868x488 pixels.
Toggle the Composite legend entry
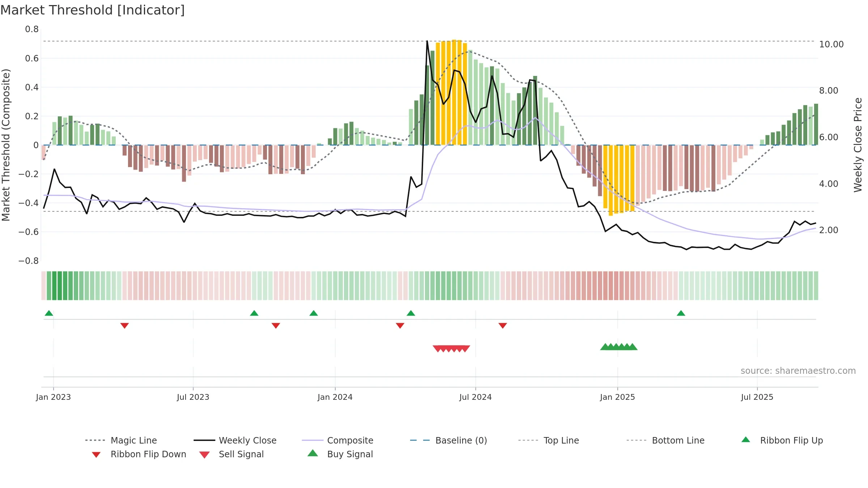coord(337,440)
